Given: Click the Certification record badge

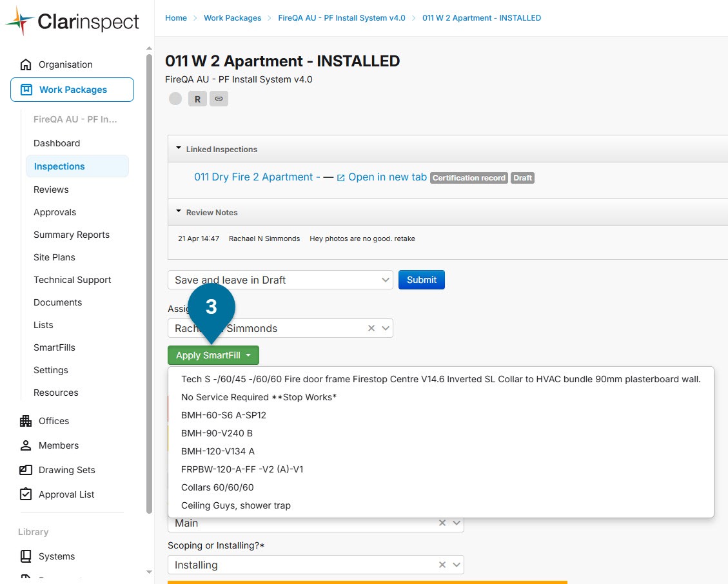Looking at the screenshot, I should (469, 178).
